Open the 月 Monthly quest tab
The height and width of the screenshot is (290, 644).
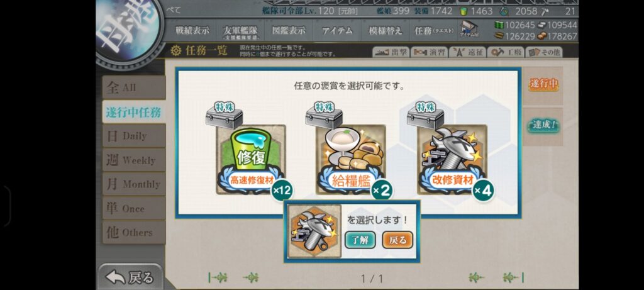tap(134, 184)
